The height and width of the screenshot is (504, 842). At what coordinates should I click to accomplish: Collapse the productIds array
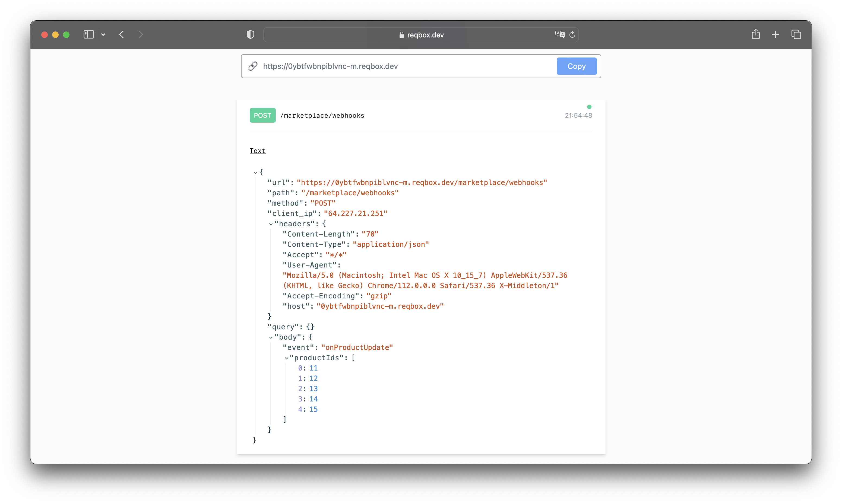(286, 358)
